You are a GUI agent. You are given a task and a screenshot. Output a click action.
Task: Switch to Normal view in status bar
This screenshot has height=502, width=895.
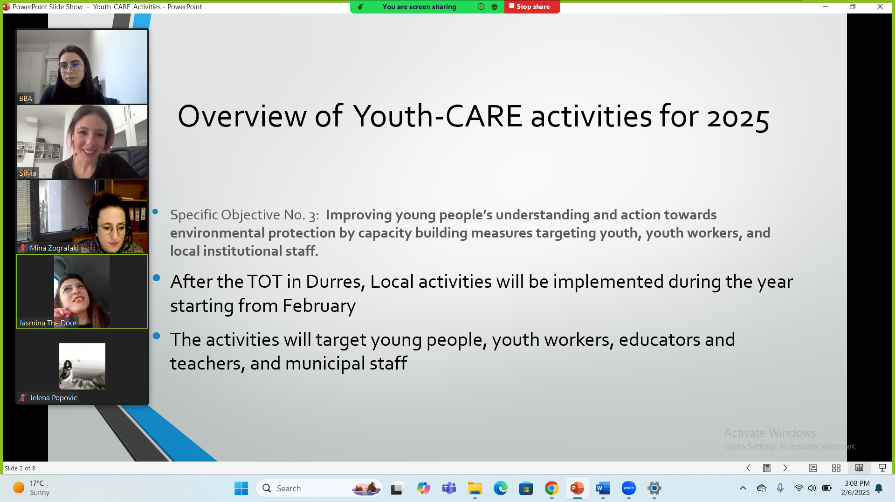811,467
